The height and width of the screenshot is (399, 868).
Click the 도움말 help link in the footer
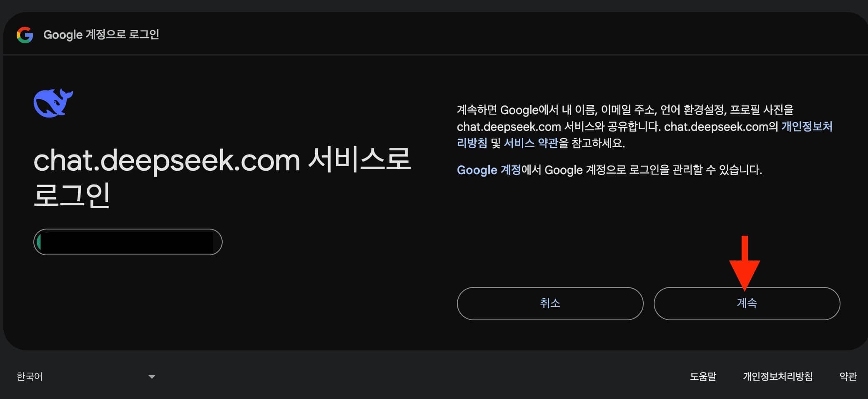pyautogui.click(x=703, y=377)
